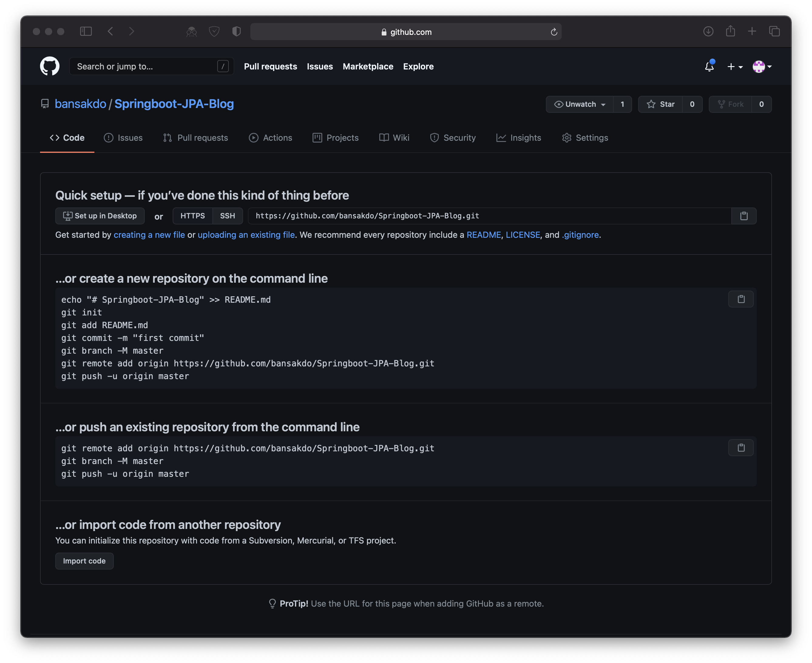Select the HTTPS protocol option

pos(193,216)
